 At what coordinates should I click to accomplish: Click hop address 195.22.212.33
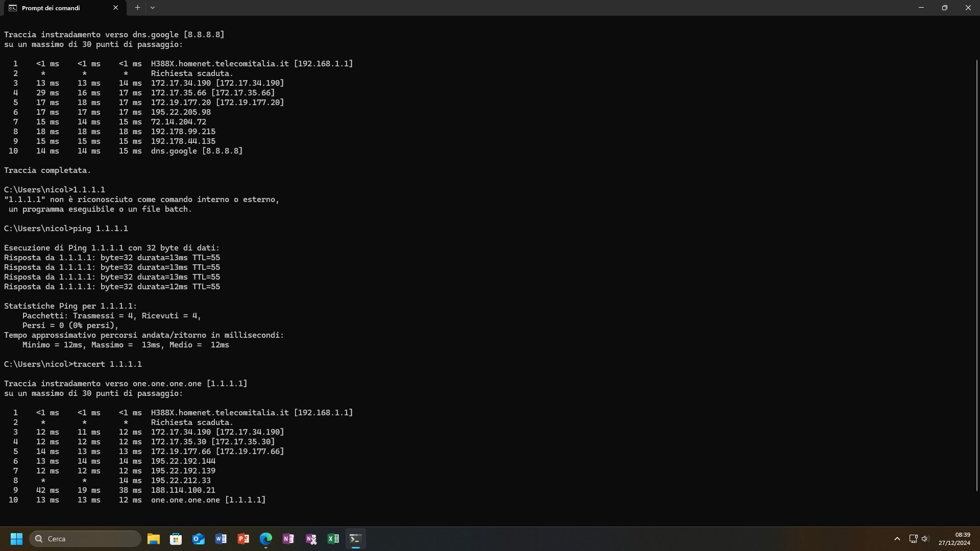coord(181,481)
